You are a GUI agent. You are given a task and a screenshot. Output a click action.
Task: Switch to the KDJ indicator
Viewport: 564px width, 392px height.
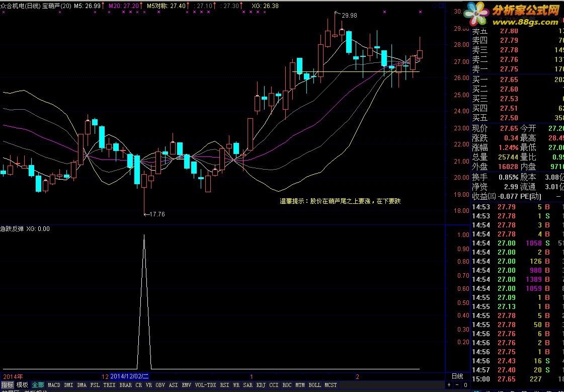261,385
